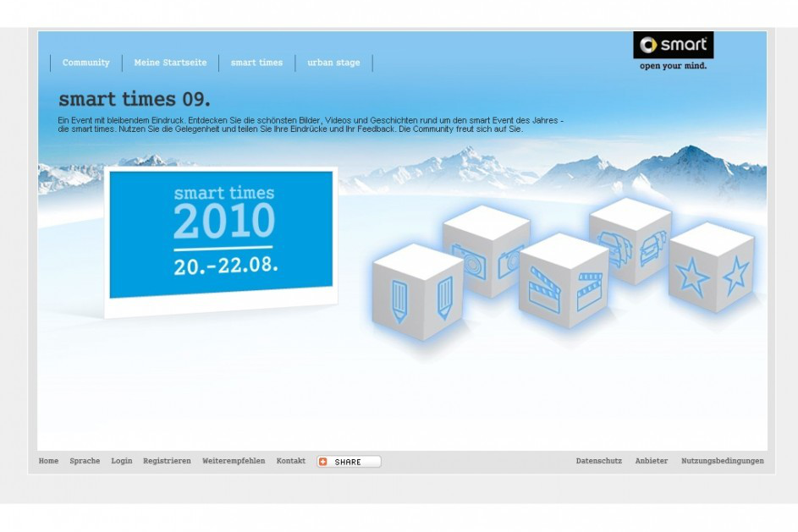The image size is (798, 532).
Task: Click the cars icon cube
Action: (x=630, y=239)
